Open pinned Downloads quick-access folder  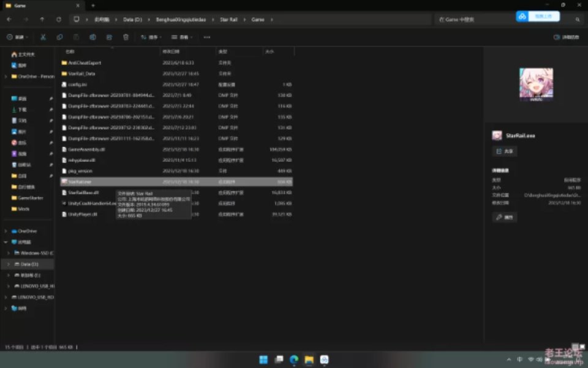[19, 110]
